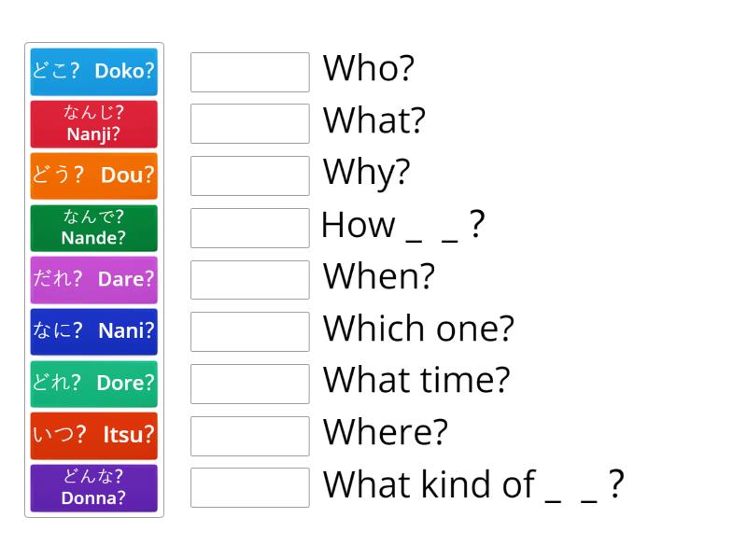Viewport: 747px width, 560px height.
Task: Select the blank beside What time?
Action: pyautogui.click(x=249, y=383)
